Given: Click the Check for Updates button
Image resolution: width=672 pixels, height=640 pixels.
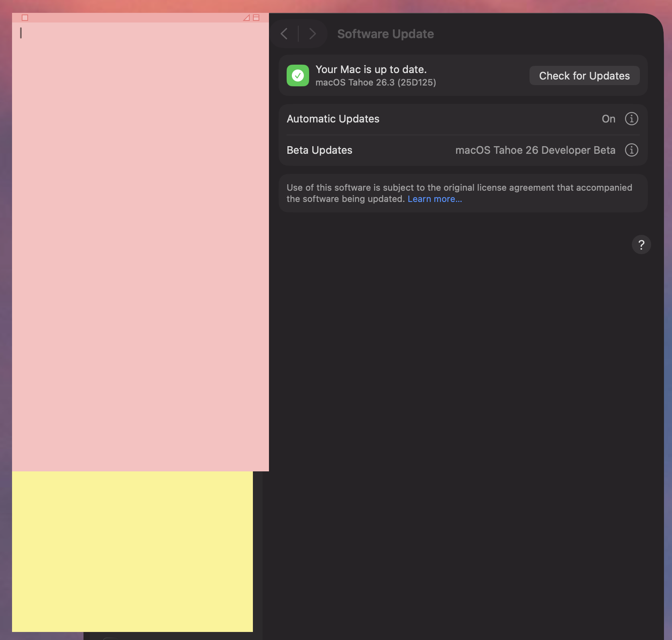Looking at the screenshot, I should click(584, 75).
